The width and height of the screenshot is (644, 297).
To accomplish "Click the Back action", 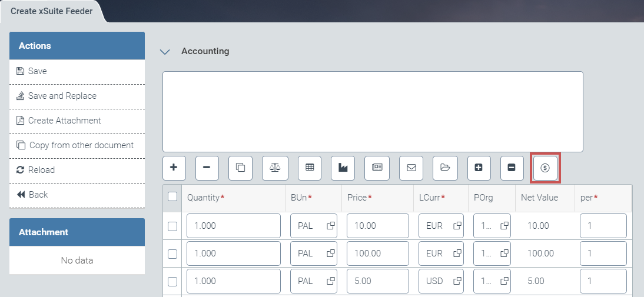I will [38, 195].
